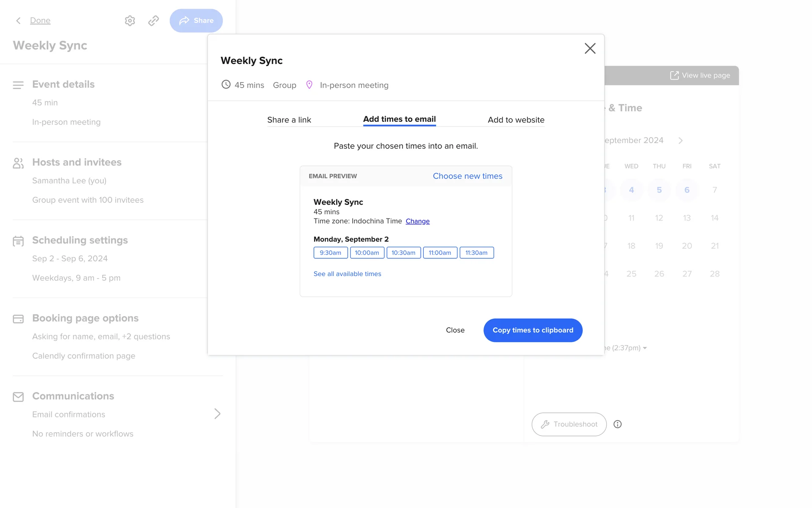Open View live page external link

tap(700, 75)
